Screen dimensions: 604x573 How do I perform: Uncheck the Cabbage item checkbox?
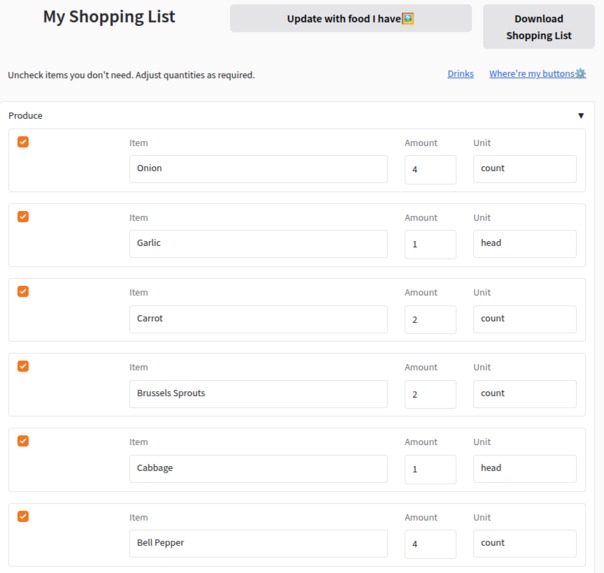[x=23, y=441]
